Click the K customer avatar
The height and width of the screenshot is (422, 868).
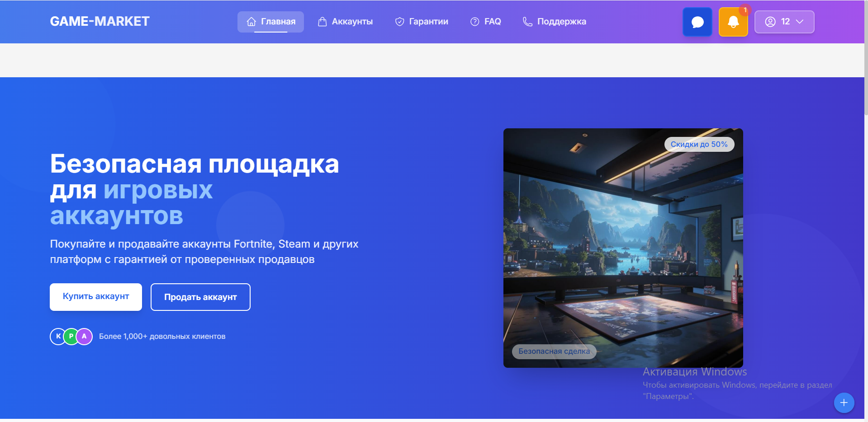tap(58, 336)
